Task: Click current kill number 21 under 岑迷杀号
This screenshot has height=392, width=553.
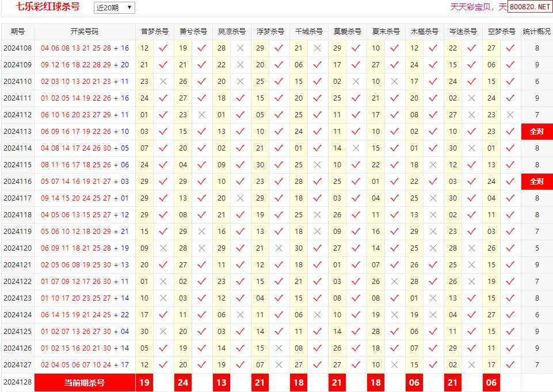Action: click(453, 382)
